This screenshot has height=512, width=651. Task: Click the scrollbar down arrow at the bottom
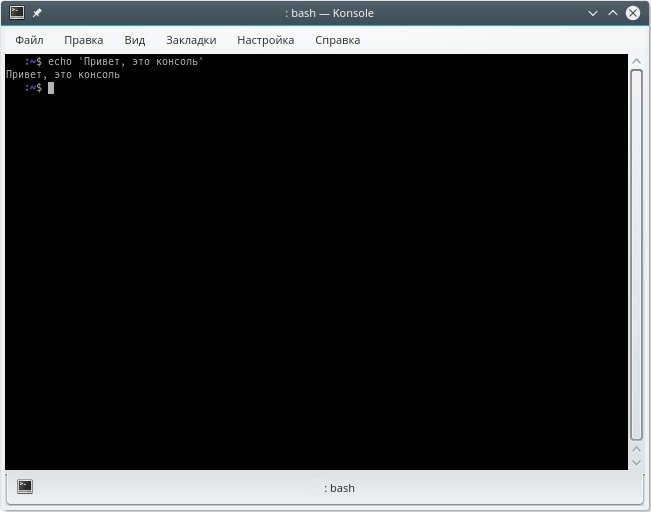[636, 462]
